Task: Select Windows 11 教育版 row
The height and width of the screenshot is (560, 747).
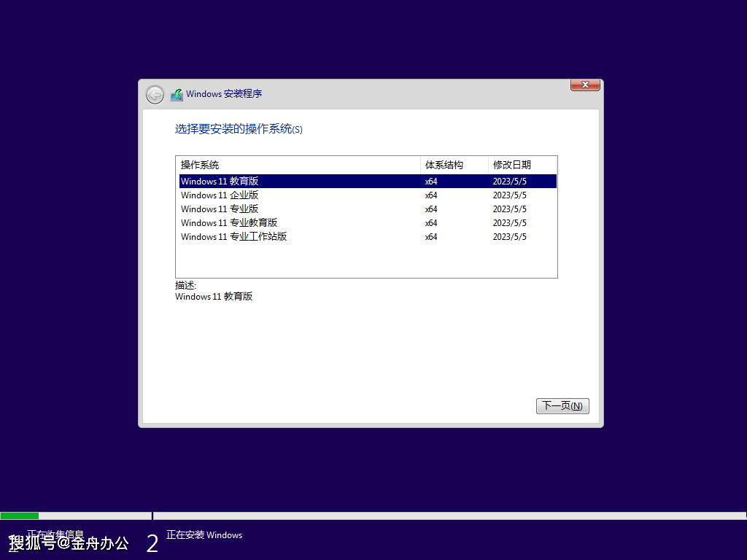Action: (368, 182)
